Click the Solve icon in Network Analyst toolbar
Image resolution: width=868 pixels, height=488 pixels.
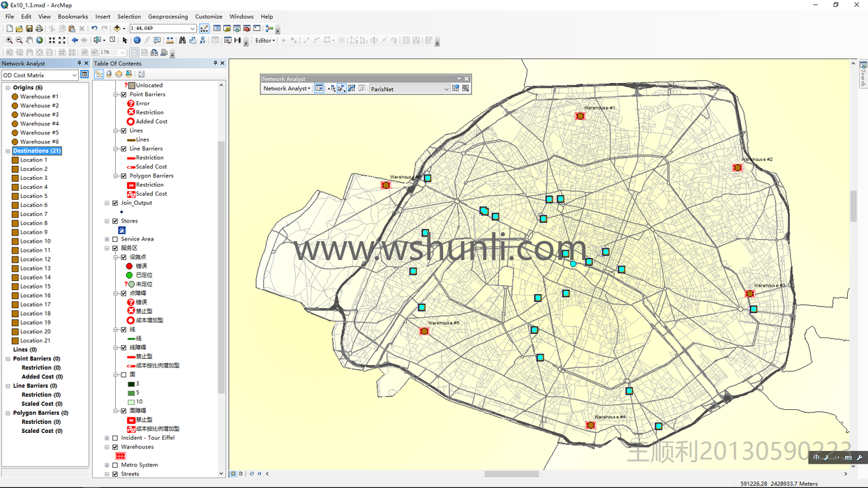coord(352,89)
